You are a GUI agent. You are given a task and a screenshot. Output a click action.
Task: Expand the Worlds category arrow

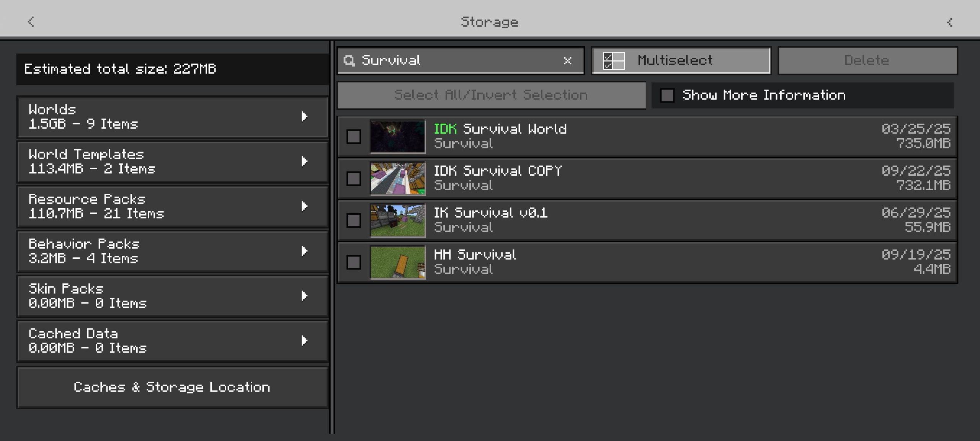pyautogui.click(x=304, y=116)
